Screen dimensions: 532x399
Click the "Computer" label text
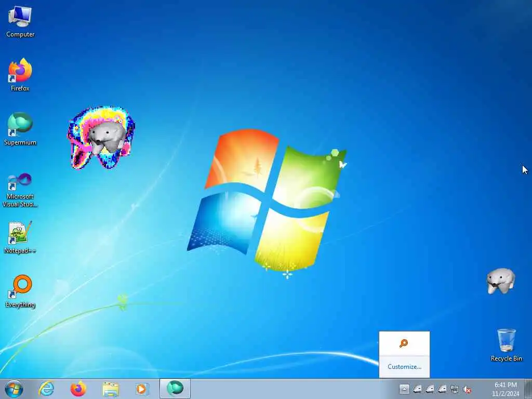point(20,34)
